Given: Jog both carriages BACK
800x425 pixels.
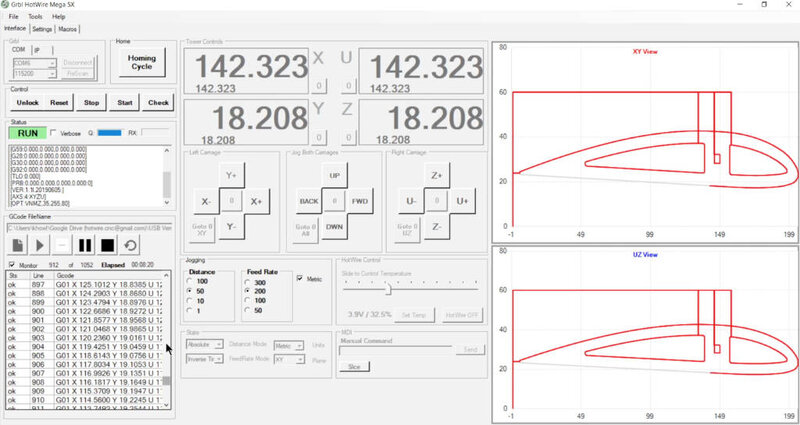Looking at the screenshot, I should (309, 201).
